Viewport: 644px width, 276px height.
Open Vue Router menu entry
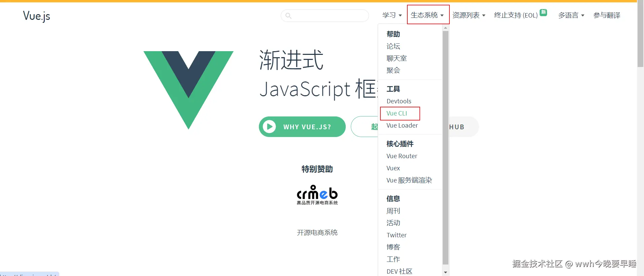click(x=402, y=156)
